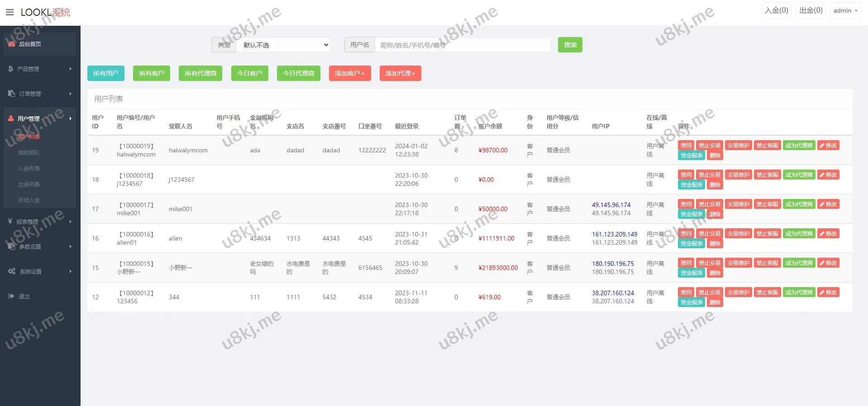
Task: Expand the 参数设置 sidebar menu arrow
Action: click(x=71, y=246)
